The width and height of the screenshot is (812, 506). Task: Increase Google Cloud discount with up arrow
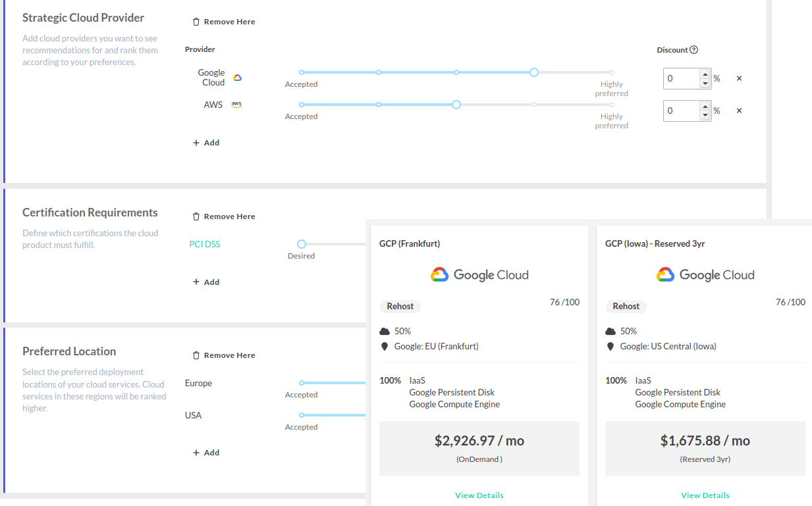click(705, 74)
